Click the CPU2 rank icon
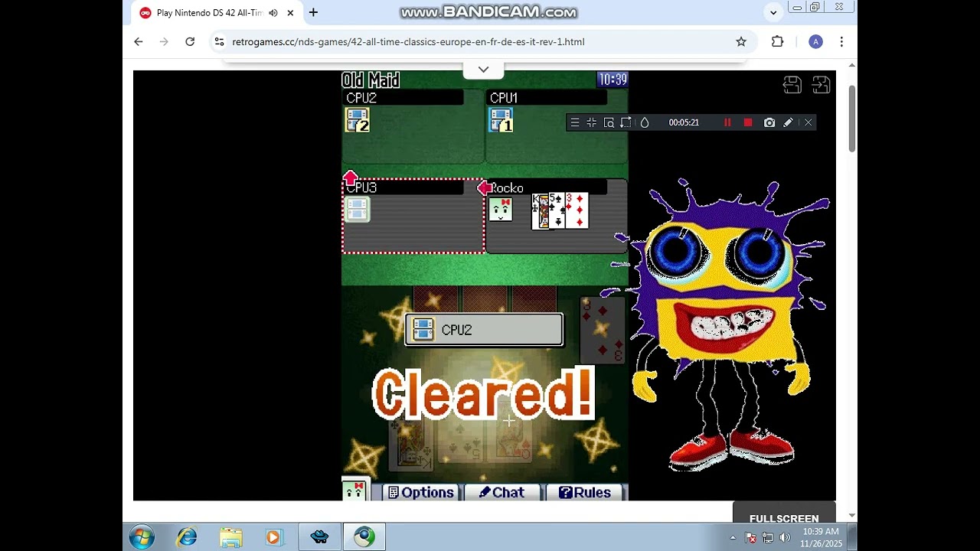Image resolution: width=980 pixels, height=551 pixels. (x=358, y=120)
